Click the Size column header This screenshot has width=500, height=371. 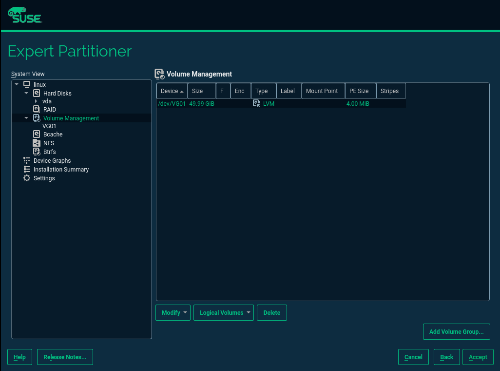click(202, 91)
